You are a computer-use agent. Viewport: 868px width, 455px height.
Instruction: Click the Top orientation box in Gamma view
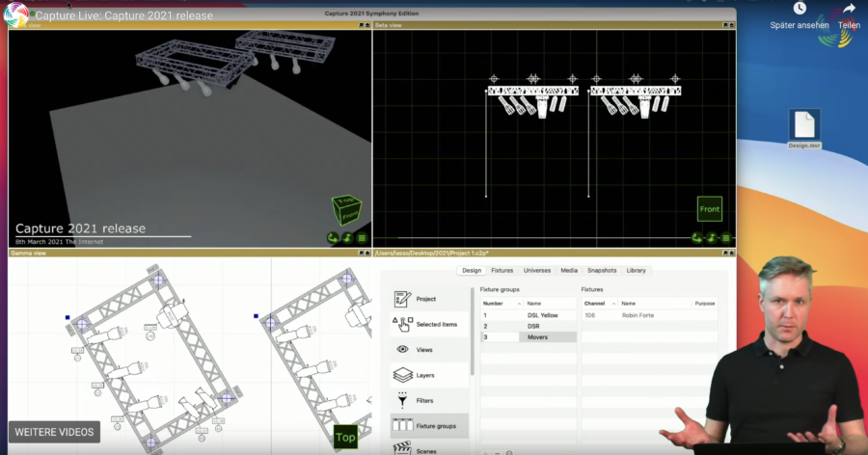(x=345, y=438)
